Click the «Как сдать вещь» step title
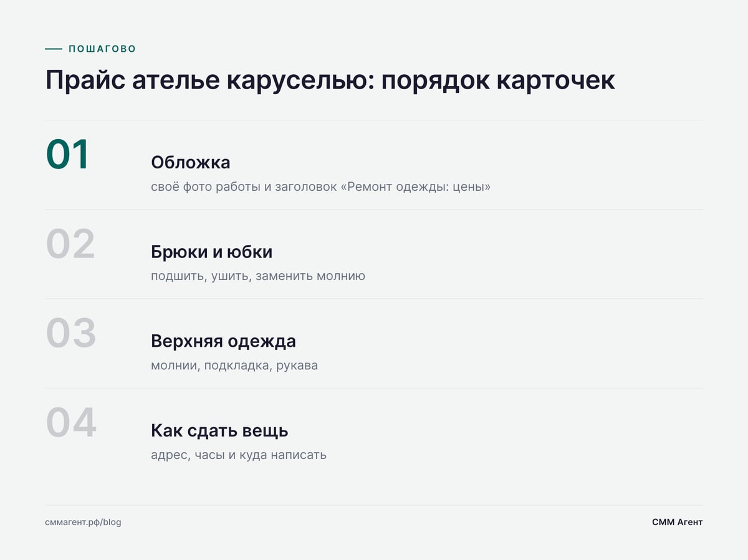748x560 pixels. point(219,431)
